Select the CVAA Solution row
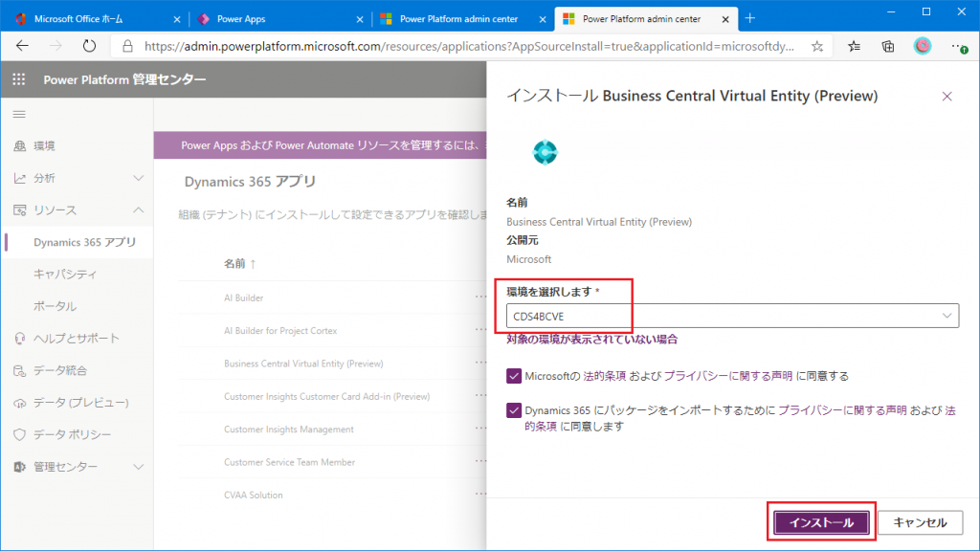 click(253, 495)
